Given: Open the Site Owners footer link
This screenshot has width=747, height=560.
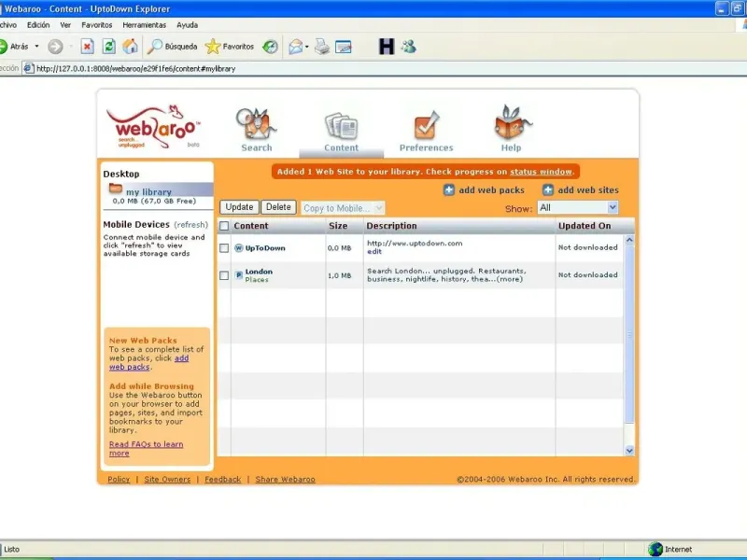Looking at the screenshot, I should 167,479.
